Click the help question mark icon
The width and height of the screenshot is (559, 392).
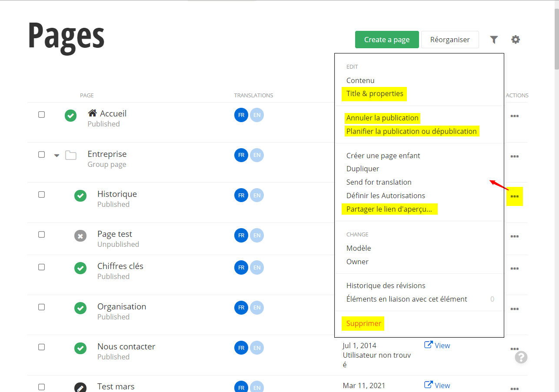pyautogui.click(x=521, y=357)
